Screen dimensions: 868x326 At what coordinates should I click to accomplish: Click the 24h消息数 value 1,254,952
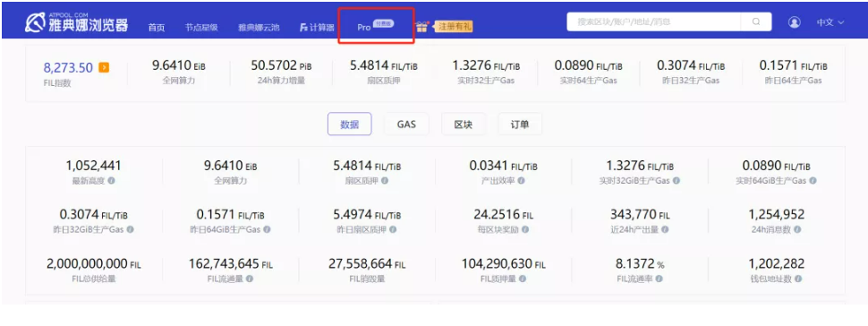(x=777, y=215)
